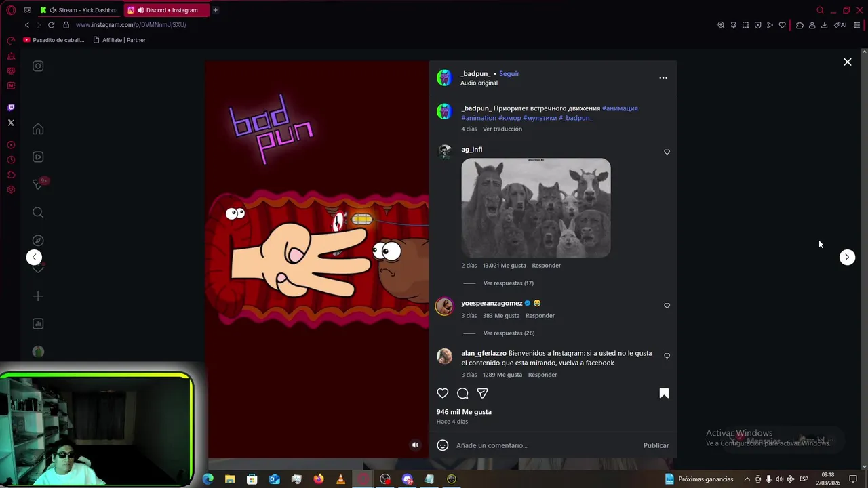Like the post with heart icon
The height and width of the screenshot is (488, 868).
tap(443, 393)
